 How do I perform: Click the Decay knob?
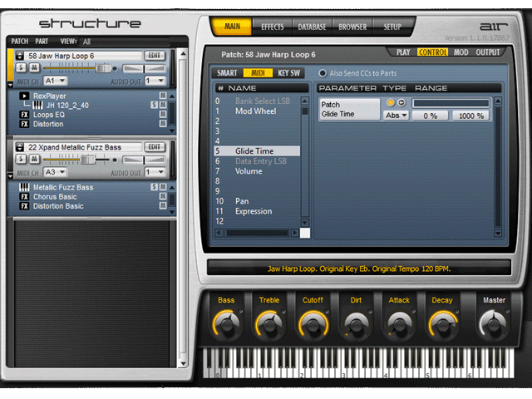442,324
